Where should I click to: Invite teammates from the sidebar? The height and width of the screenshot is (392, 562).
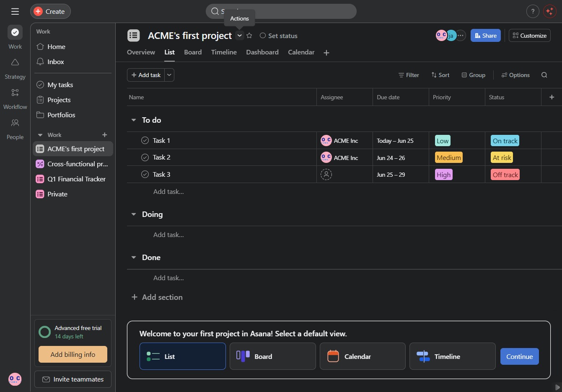pyautogui.click(x=73, y=379)
